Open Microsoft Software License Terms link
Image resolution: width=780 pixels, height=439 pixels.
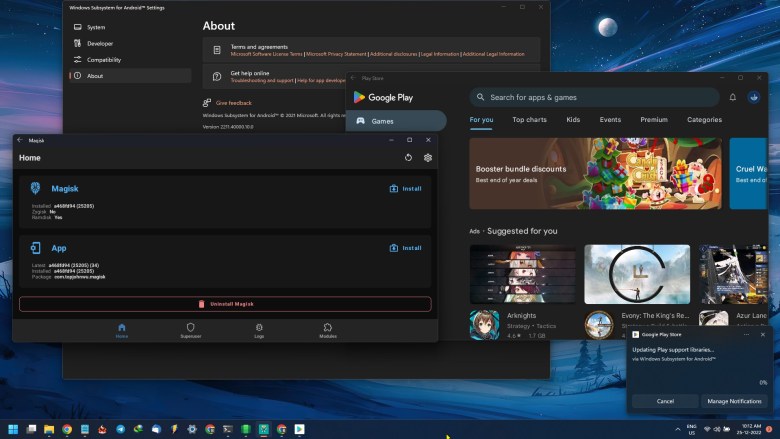point(267,54)
